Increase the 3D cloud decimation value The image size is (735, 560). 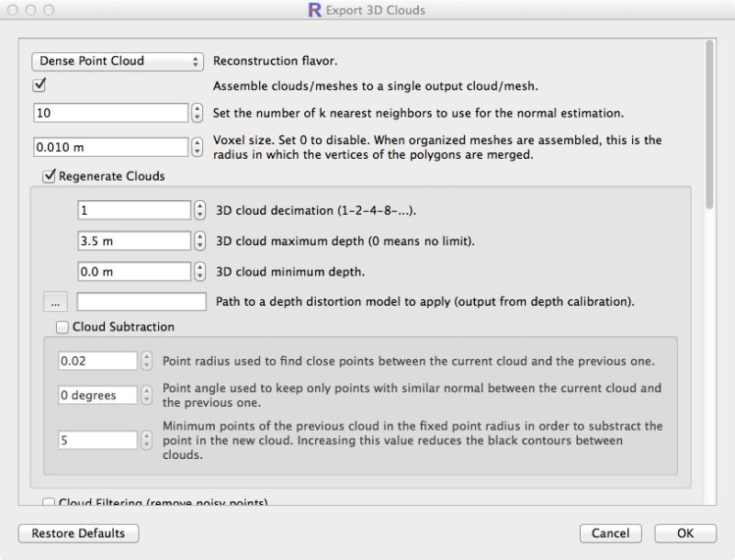[200, 206]
